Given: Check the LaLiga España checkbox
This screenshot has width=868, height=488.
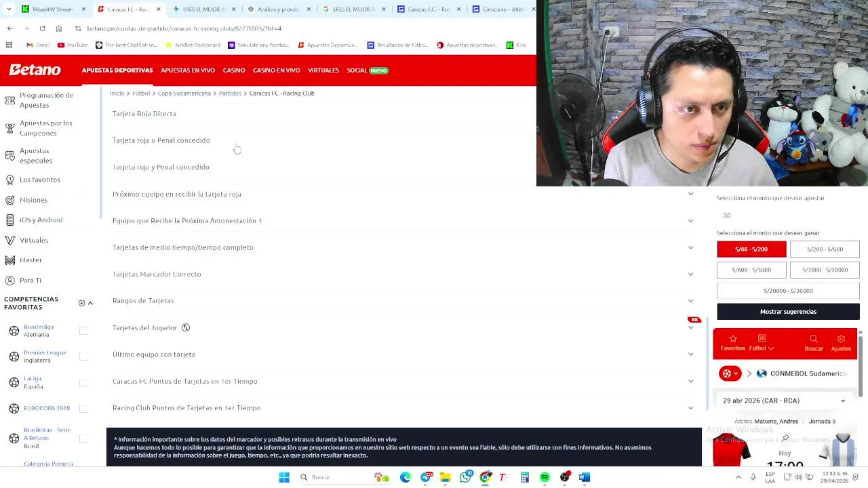Looking at the screenshot, I should (x=83, y=382).
